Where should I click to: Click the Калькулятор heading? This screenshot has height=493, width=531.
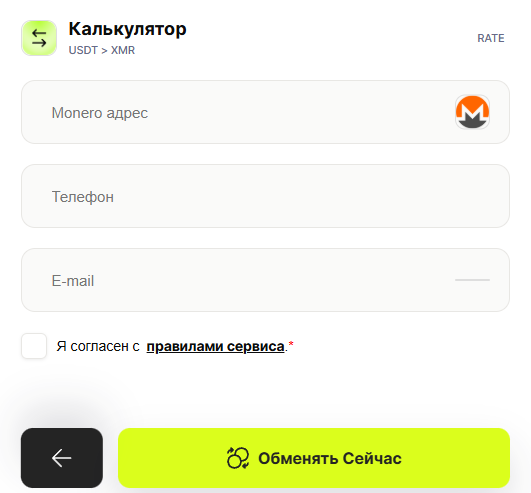(x=127, y=29)
